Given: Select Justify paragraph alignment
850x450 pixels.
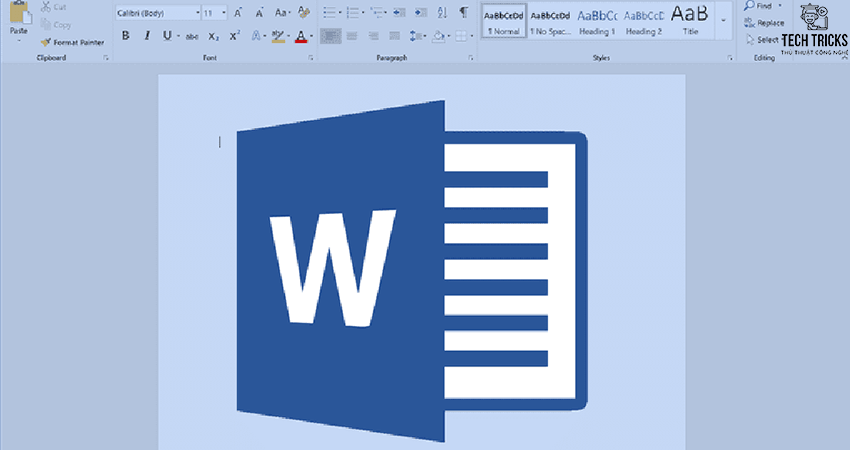Looking at the screenshot, I should tap(395, 36).
